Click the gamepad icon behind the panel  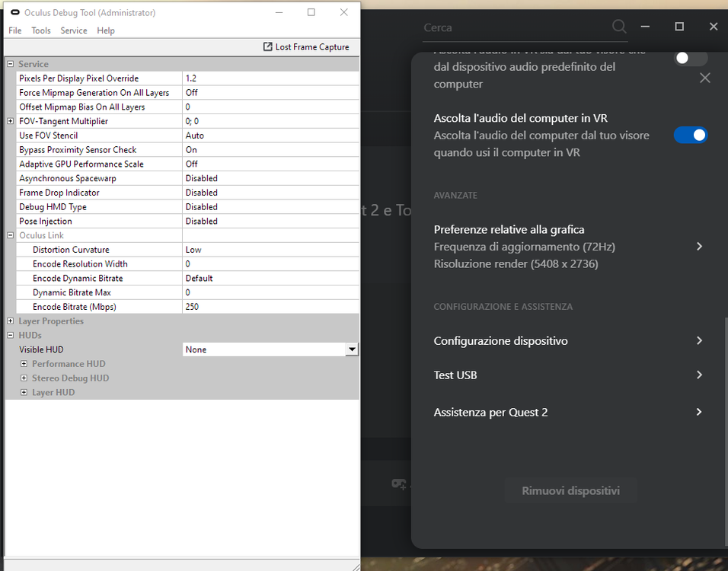coord(399,484)
